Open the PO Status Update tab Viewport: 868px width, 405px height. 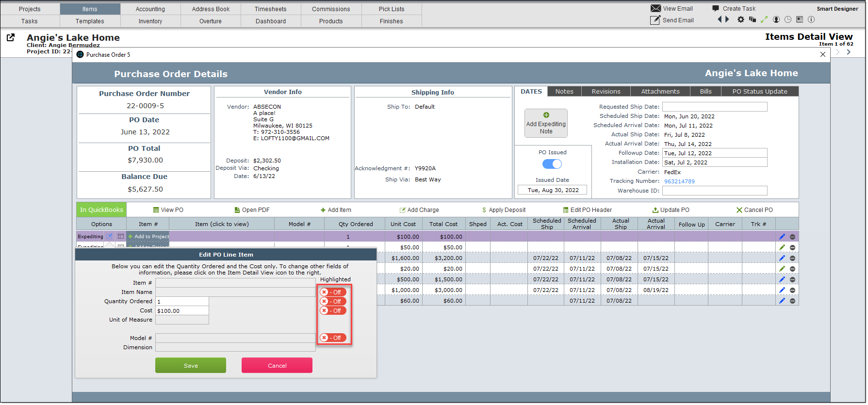[x=760, y=91]
